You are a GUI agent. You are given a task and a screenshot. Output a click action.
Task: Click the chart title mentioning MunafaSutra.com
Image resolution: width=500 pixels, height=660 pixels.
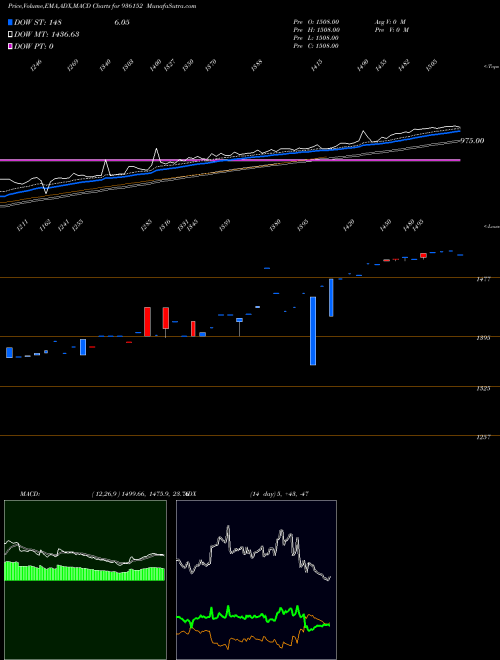tap(102, 6)
